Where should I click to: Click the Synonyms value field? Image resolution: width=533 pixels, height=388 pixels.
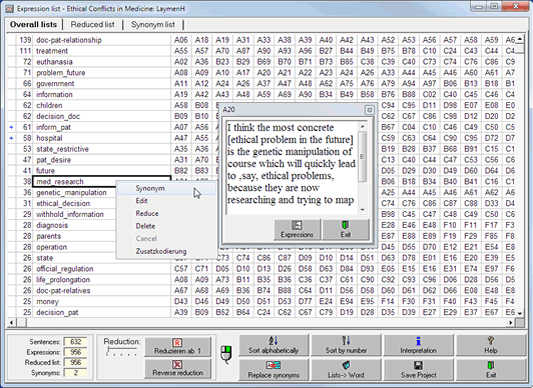[x=75, y=373]
